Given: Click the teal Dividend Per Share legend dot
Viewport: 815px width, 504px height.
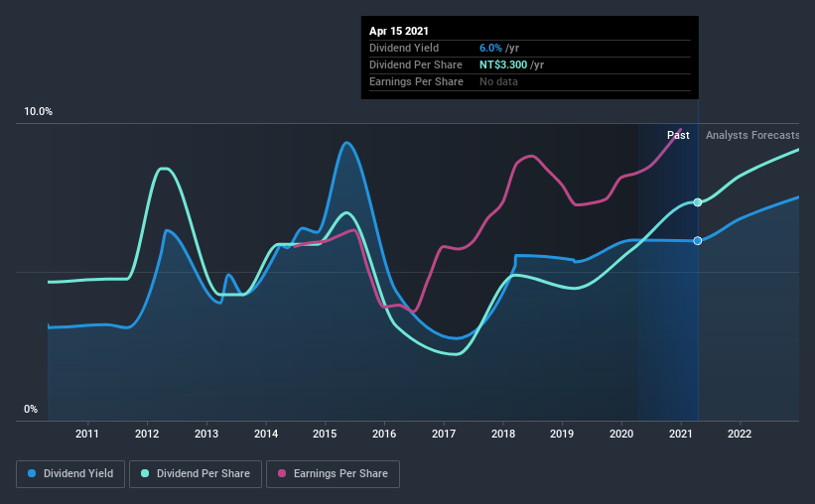Looking at the screenshot, I should click(x=145, y=473).
